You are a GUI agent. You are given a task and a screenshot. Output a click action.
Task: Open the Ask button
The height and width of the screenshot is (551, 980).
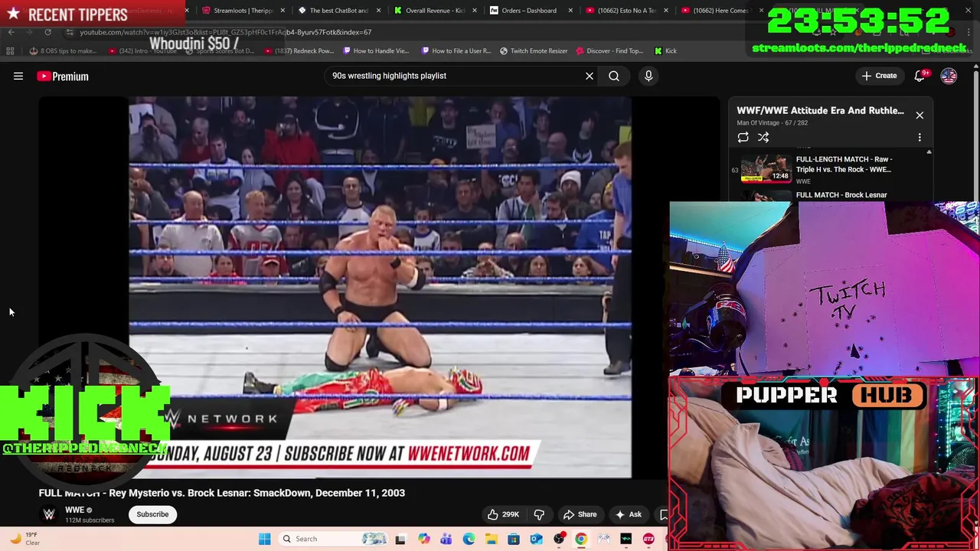628,514
